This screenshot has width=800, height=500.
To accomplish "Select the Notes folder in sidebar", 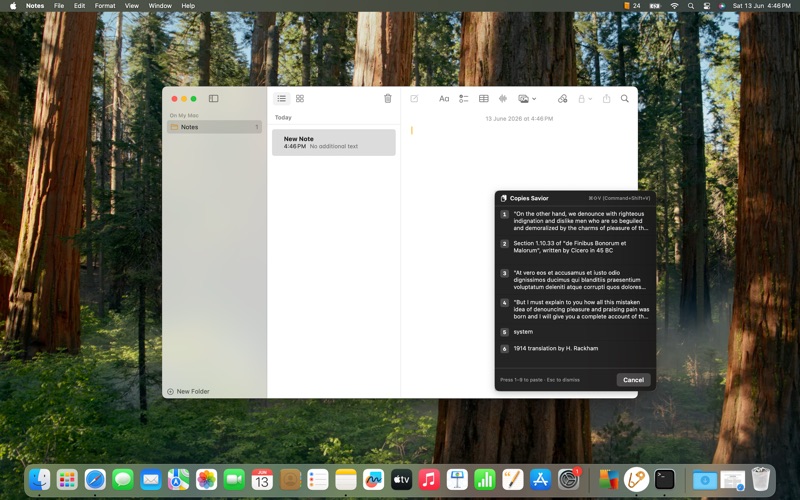I will point(214,127).
